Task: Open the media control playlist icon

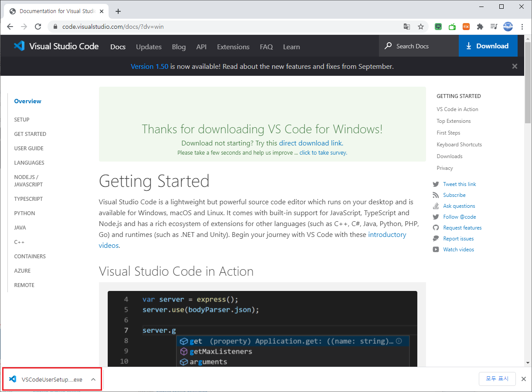Action: point(494,27)
